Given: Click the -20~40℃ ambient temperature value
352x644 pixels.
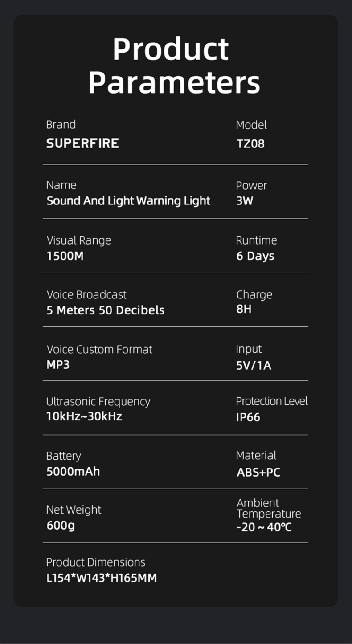Looking at the screenshot, I should tap(264, 527).
